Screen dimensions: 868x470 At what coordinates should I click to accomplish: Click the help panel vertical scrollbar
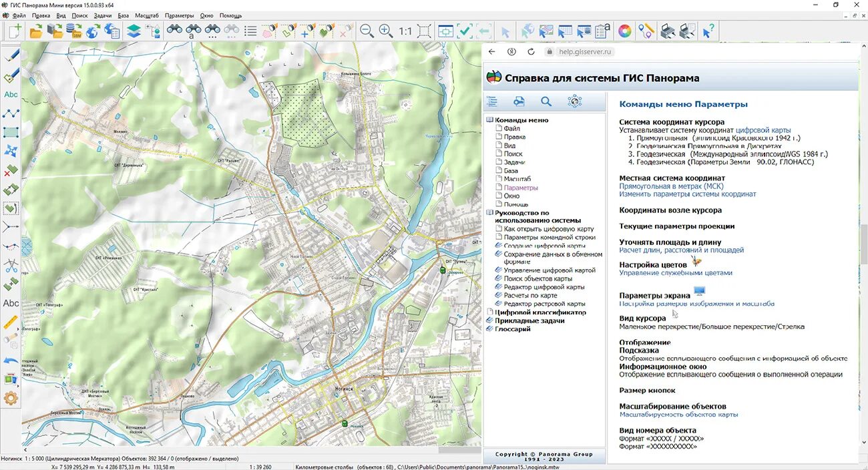coord(863,244)
